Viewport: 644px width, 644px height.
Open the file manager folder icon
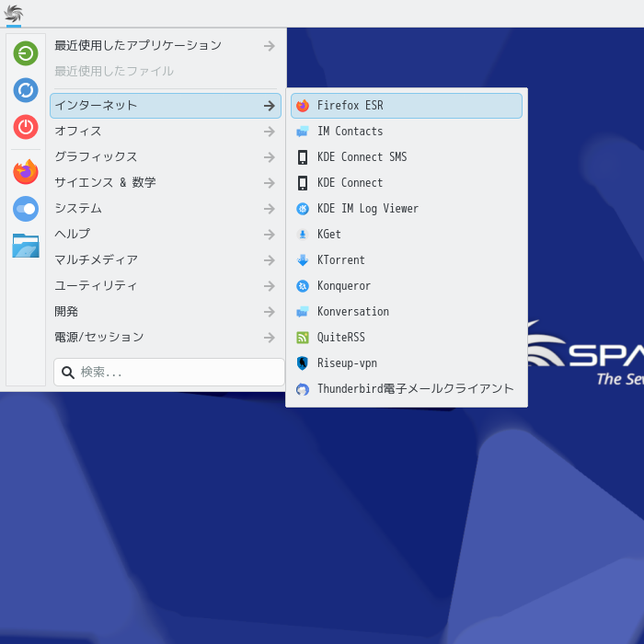(x=26, y=246)
